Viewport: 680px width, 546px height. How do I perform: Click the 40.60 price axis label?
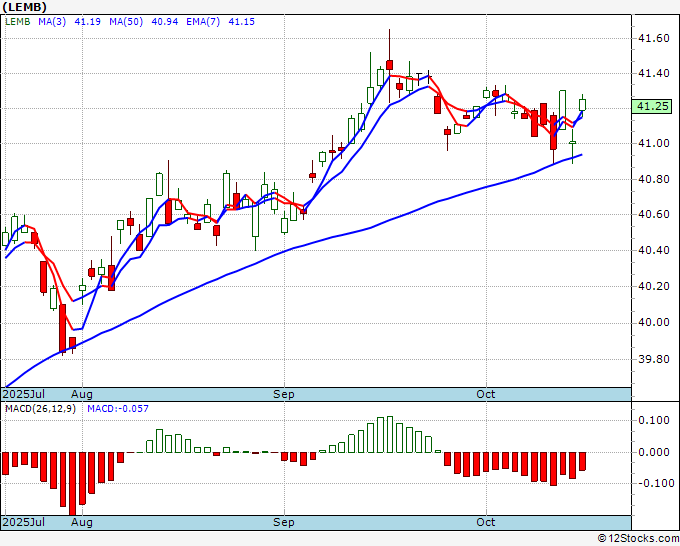point(654,215)
